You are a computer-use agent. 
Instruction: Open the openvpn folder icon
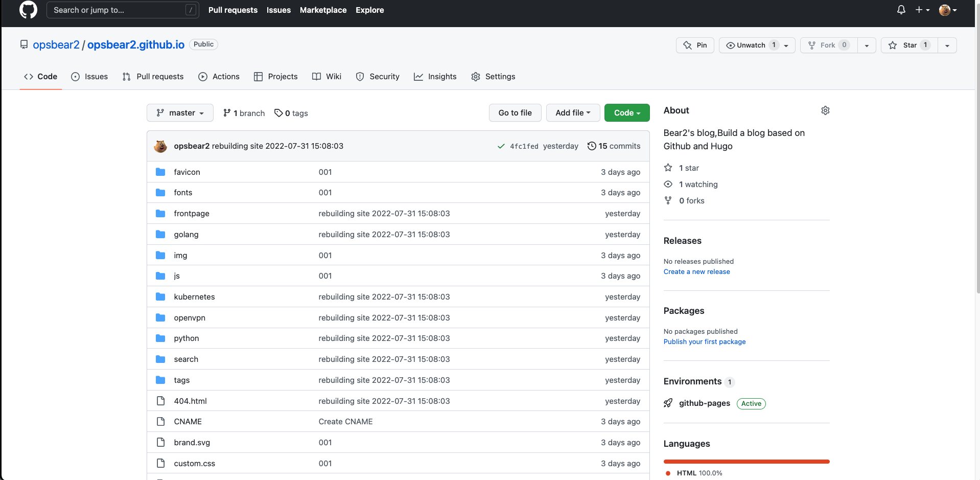click(160, 317)
